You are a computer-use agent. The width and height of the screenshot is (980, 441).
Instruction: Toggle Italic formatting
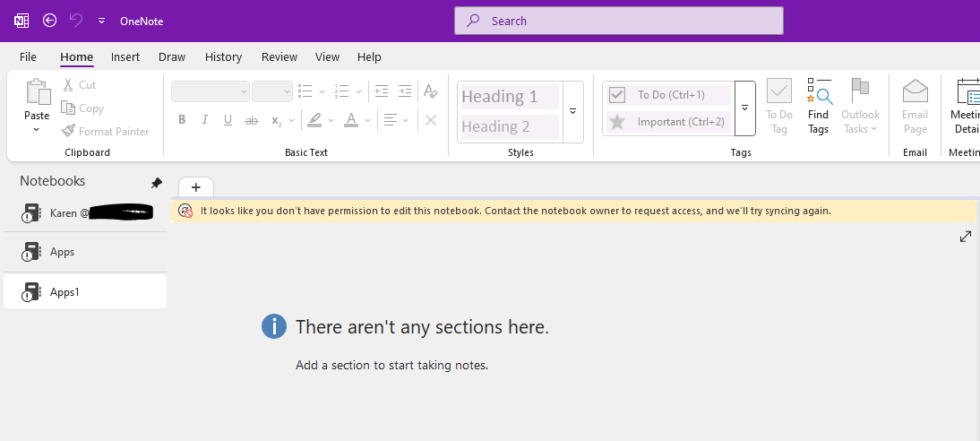pos(204,119)
